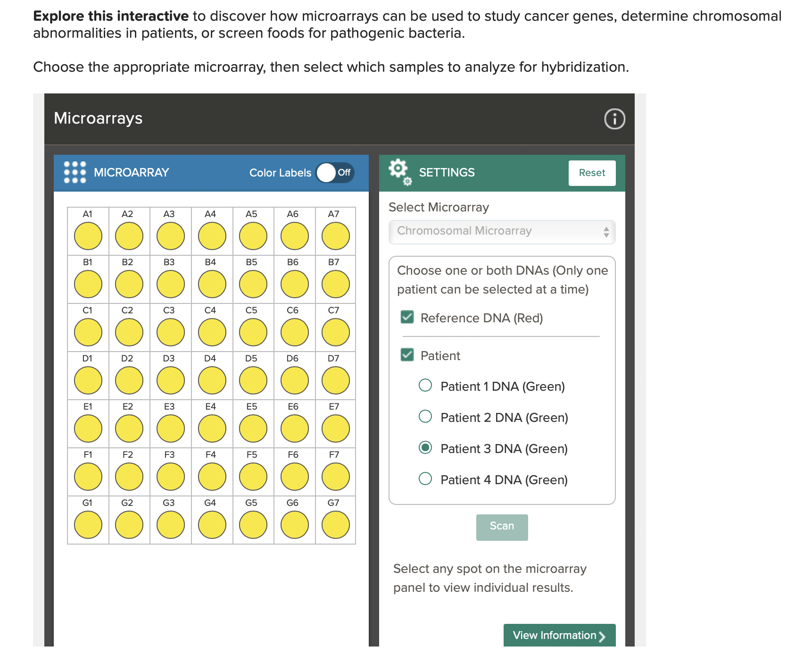Viewport: 812px width, 655px height.
Task: Select microarray spot G7
Action: pos(335,524)
